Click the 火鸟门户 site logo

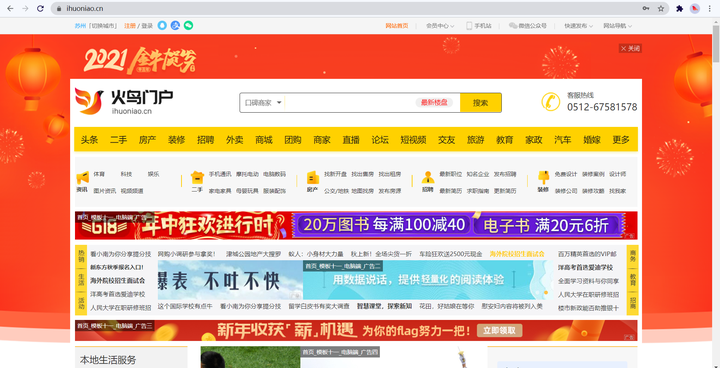pos(124,101)
